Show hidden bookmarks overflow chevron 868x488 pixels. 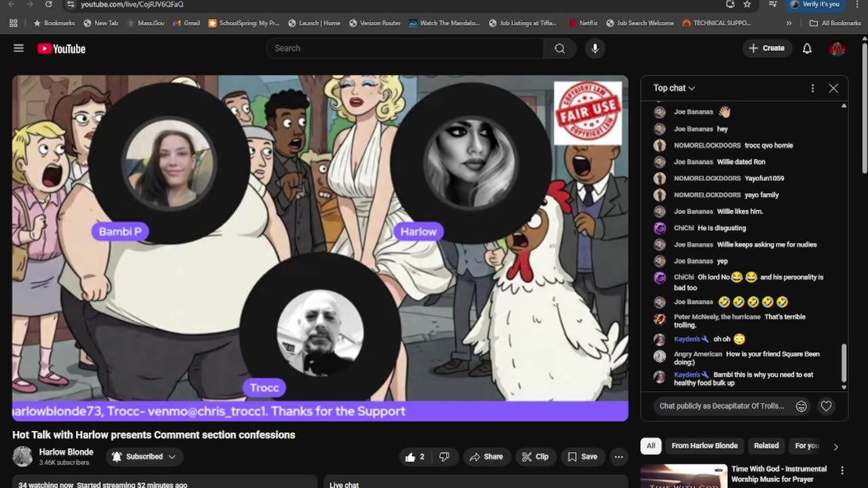pyautogui.click(x=789, y=23)
